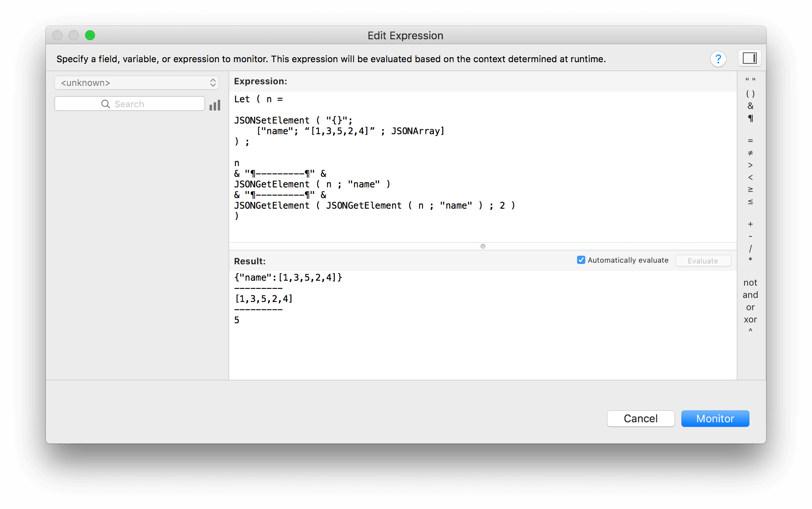Open the <unknown> context dropdown
The height and width of the screenshot is (509, 812).
pos(137,83)
